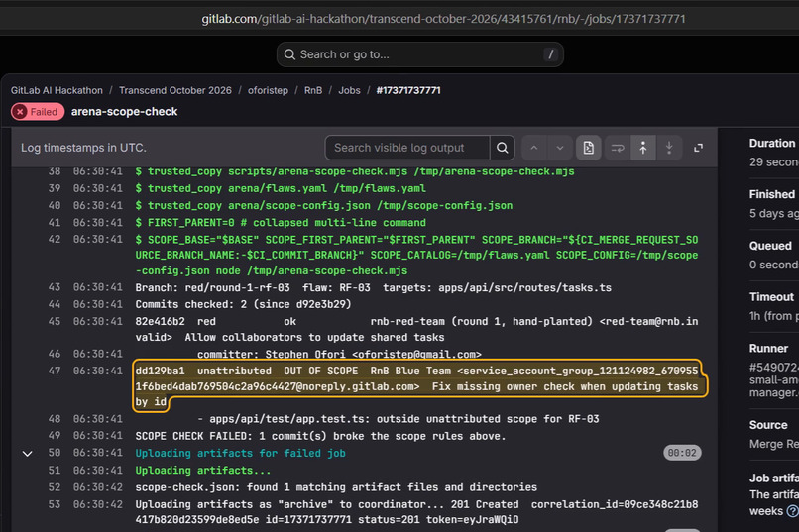The width and height of the screenshot is (799, 532).
Task: Collapse the Uploading artifacts section chevron
Action: (28, 453)
